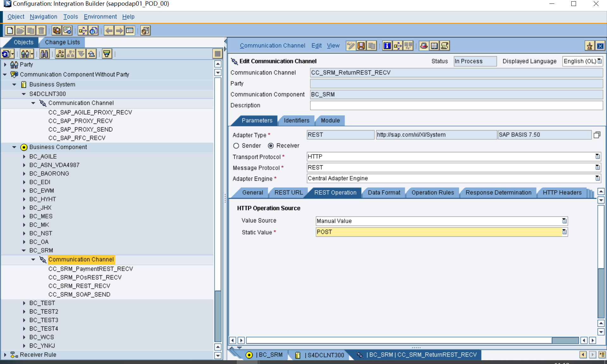Click the square full-screen icon in Objects toolbar
607x364 pixels.
point(218,54)
